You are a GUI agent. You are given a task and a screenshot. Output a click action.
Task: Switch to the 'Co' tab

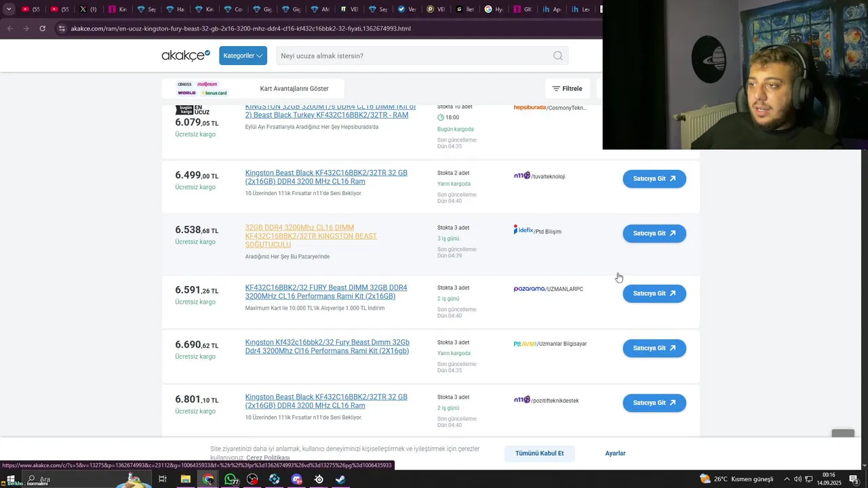click(x=232, y=9)
